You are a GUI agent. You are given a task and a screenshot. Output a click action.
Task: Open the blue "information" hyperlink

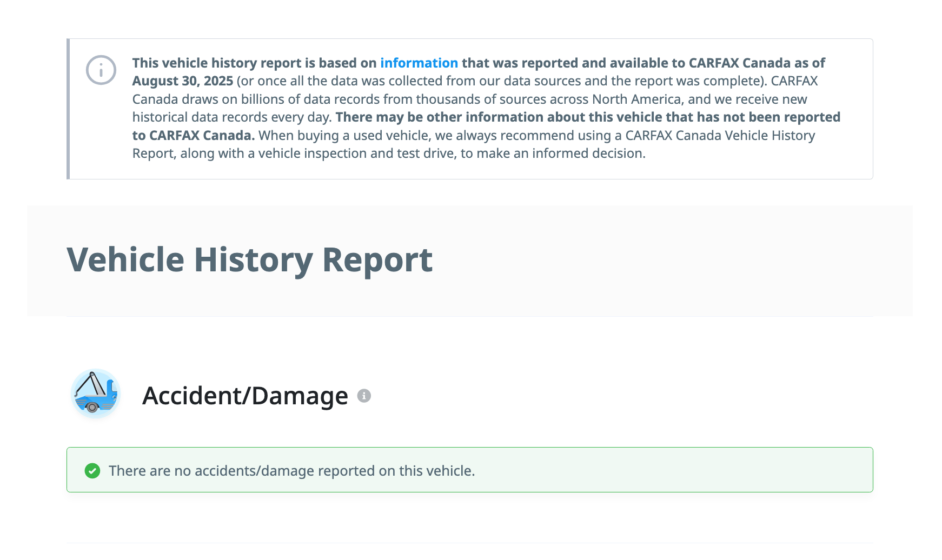click(x=419, y=63)
